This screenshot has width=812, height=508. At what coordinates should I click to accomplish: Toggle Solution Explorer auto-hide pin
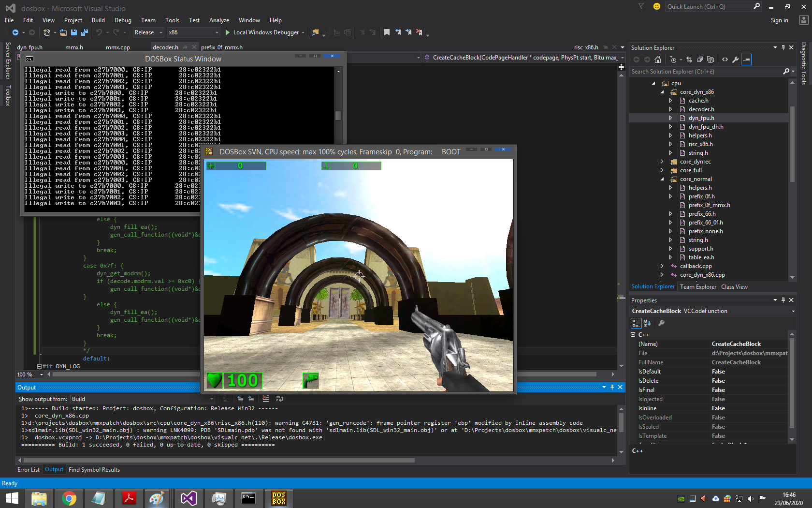point(783,47)
